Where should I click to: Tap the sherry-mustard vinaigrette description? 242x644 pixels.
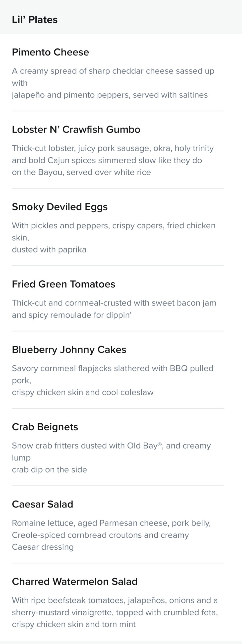pyautogui.click(x=115, y=612)
